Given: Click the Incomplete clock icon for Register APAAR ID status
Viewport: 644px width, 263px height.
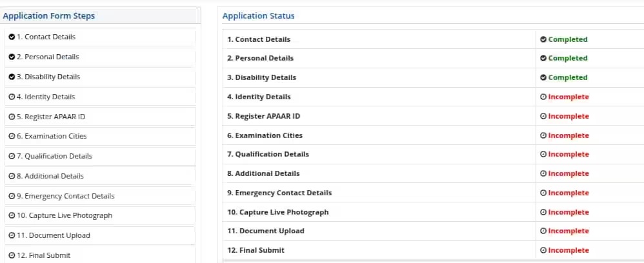Looking at the screenshot, I should (543, 116).
